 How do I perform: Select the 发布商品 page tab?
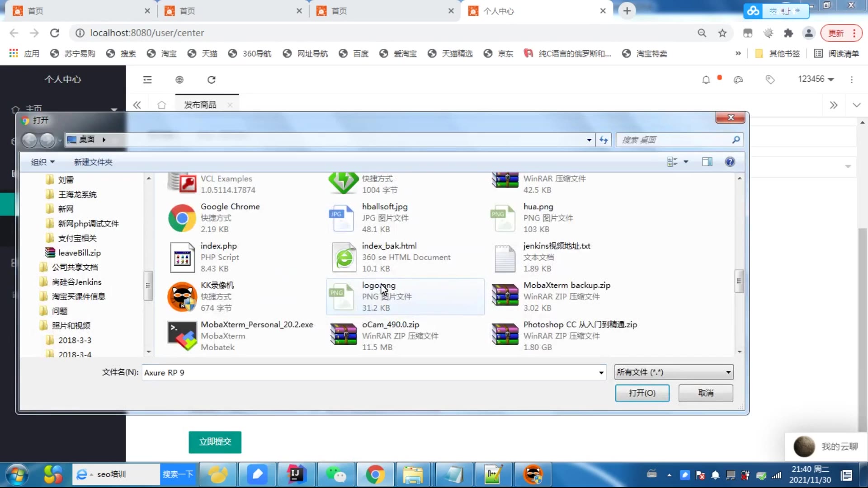tap(200, 105)
